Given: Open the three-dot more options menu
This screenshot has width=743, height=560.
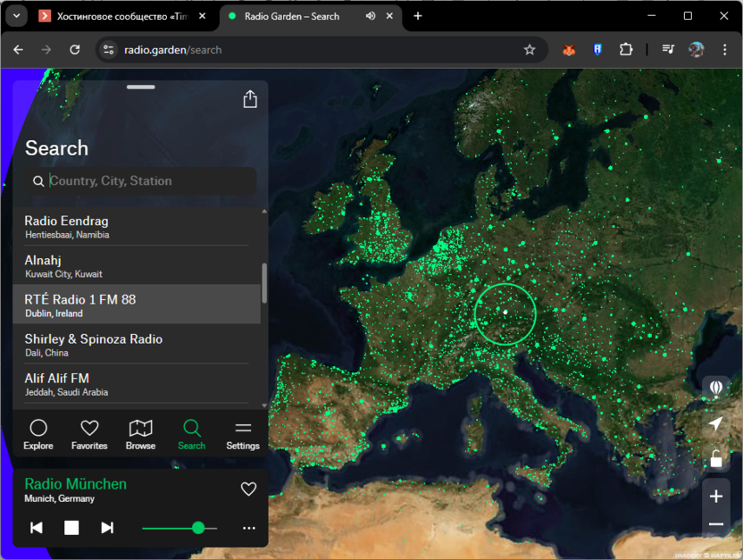Looking at the screenshot, I should click(248, 528).
